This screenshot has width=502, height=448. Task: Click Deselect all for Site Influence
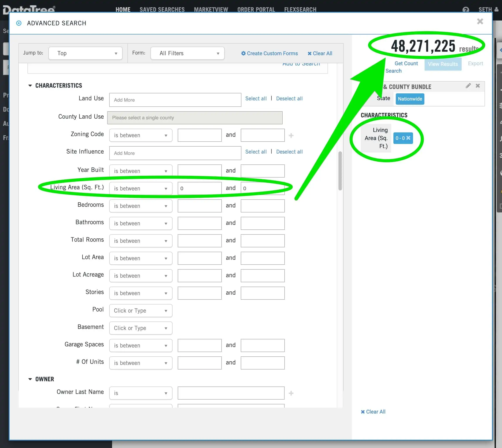(x=289, y=152)
